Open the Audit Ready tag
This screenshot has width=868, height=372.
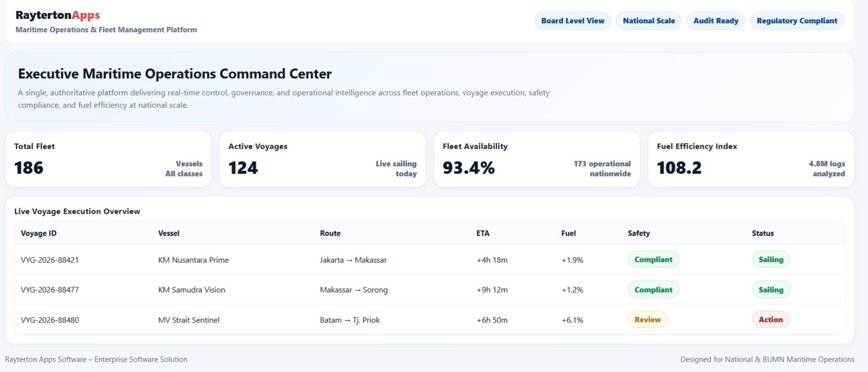point(715,21)
